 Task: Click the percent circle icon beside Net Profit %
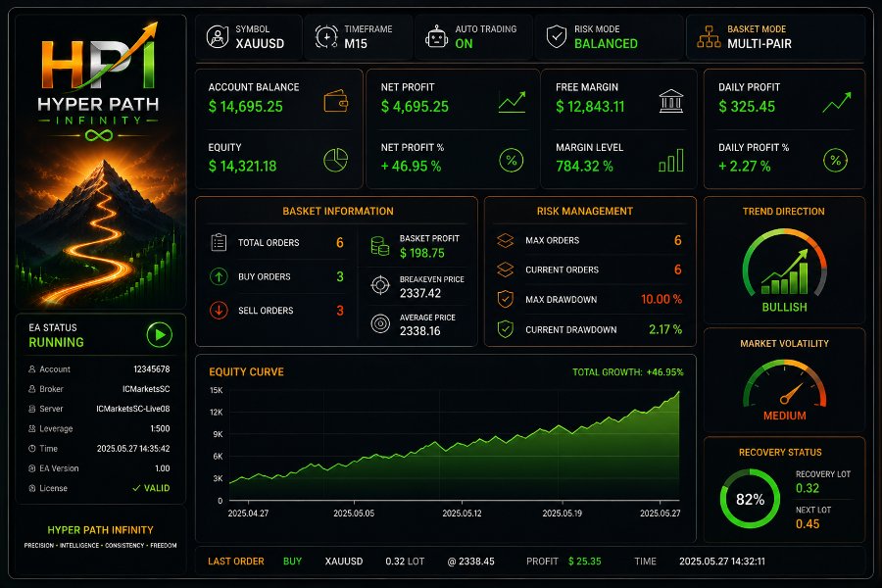512,161
